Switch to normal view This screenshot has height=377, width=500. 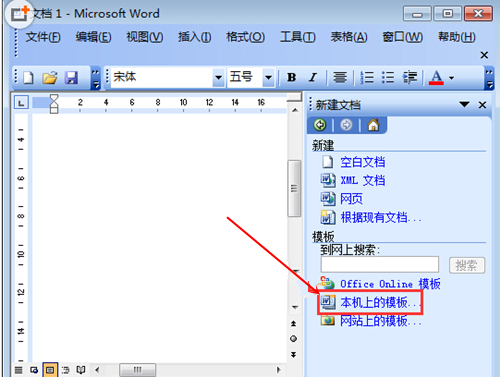(19, 370)
